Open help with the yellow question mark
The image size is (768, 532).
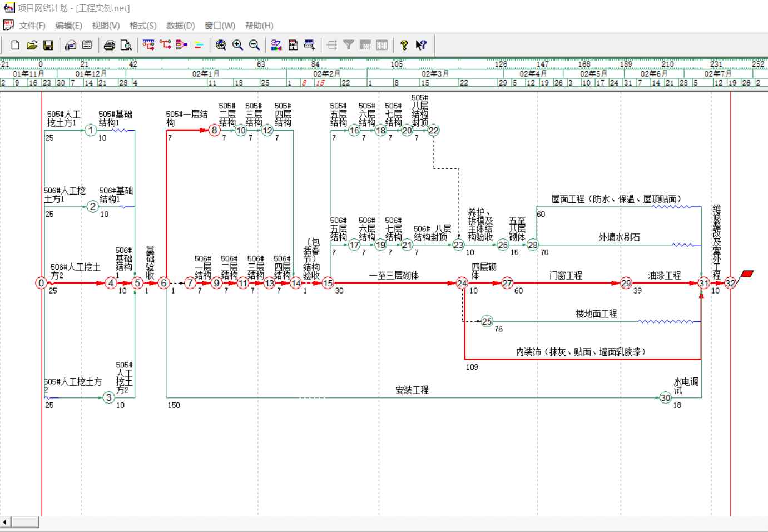(404, 45)
